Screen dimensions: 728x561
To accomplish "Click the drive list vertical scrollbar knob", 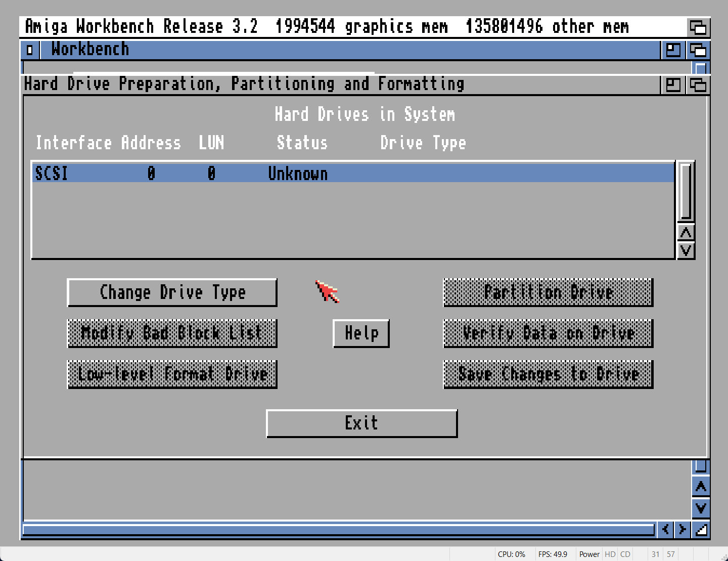I will 686,191.
